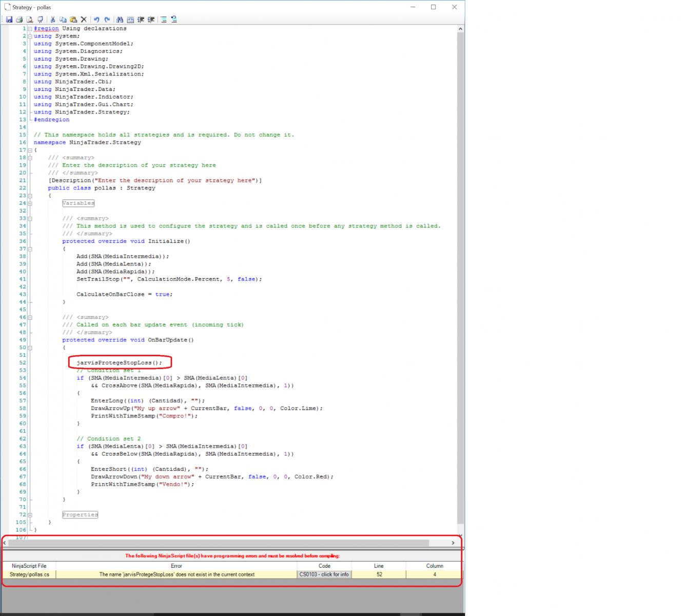The height and width of the screenshot is (616, 686).
Task: Open print preview from the toolbar
Action: (30, 20)
